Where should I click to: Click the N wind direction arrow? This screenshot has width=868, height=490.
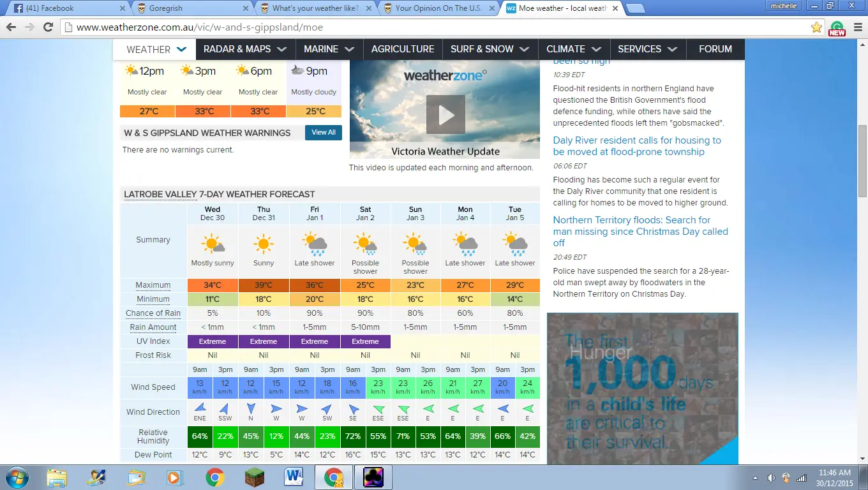pos(251,408)
